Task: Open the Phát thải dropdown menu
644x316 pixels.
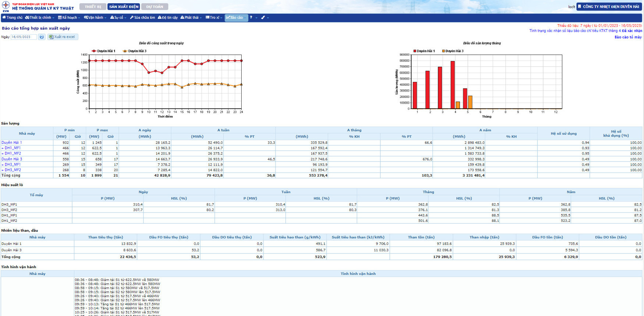Action: (x=191, y=18)
